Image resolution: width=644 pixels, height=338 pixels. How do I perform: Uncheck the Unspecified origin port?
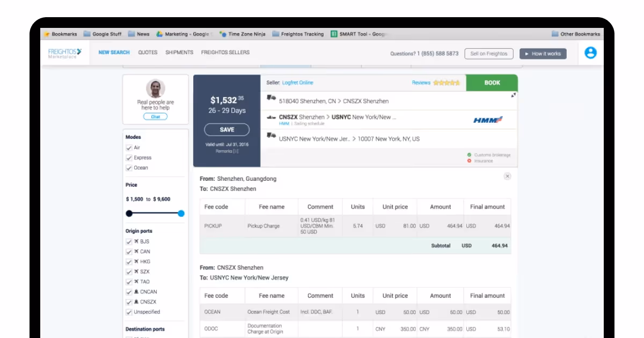pyautogui.click(x=129, y=312)
